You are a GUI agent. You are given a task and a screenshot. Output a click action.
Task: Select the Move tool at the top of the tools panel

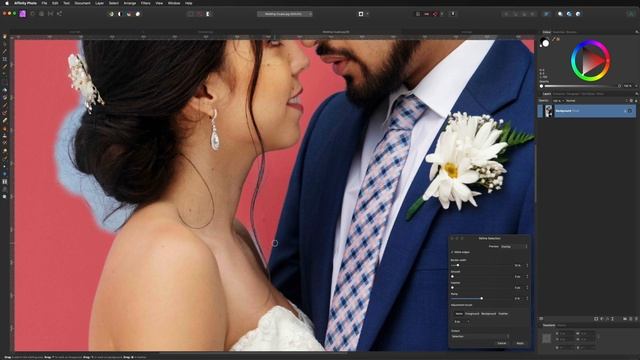(5, 36)
